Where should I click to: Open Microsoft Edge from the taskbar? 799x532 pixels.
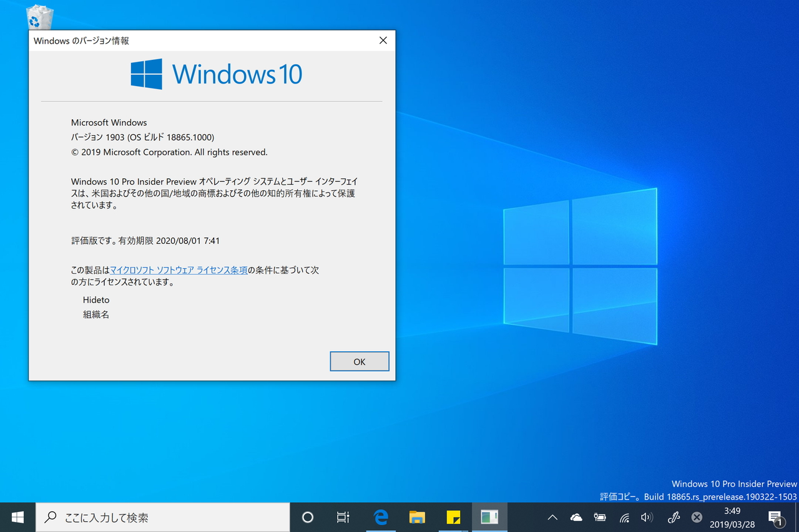click(381, 517)
